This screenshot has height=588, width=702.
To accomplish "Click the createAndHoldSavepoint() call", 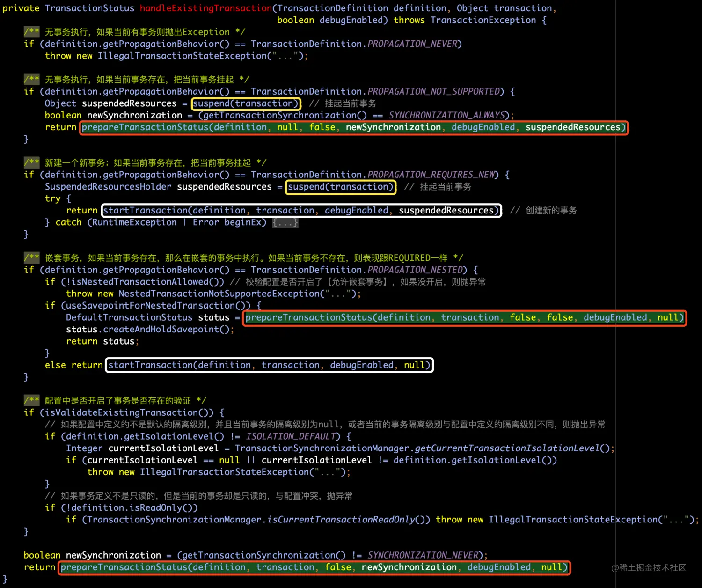I will 166,330.
